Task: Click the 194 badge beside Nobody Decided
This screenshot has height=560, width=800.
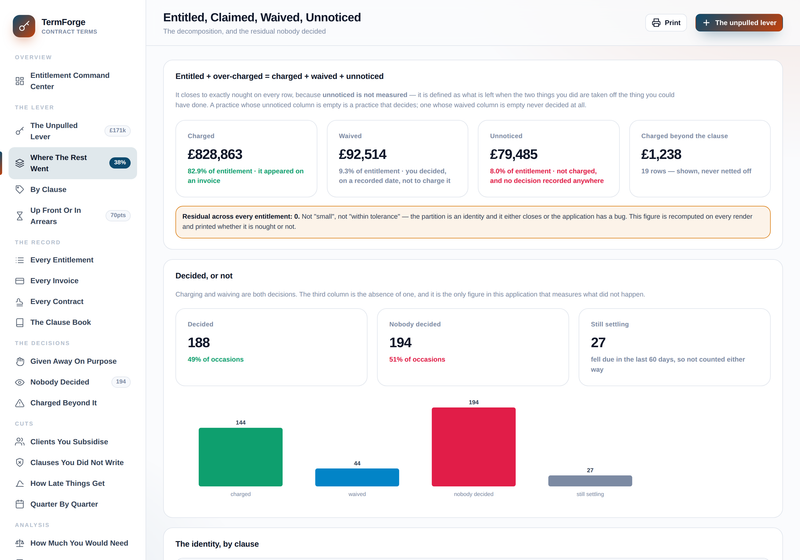Action: 121,381
